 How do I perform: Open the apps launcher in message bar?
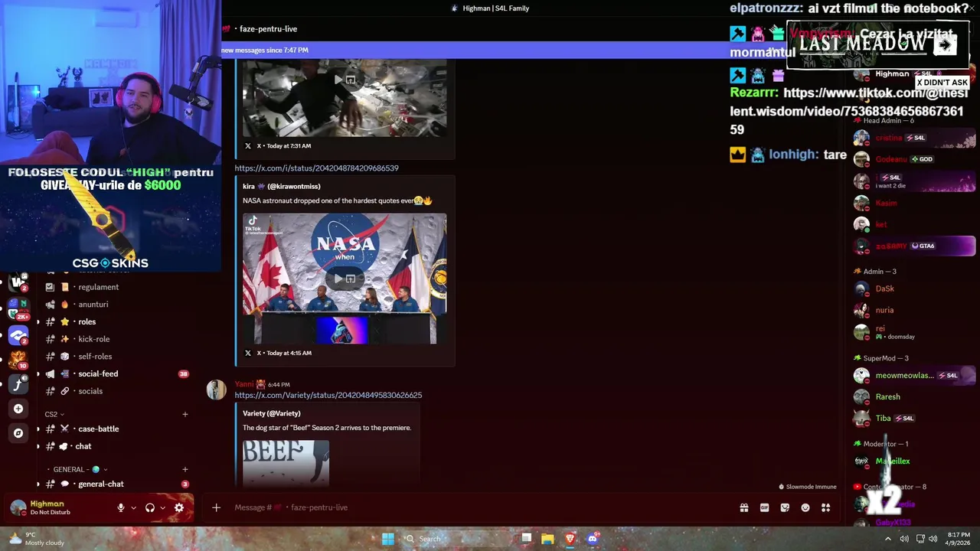(826, 507)
